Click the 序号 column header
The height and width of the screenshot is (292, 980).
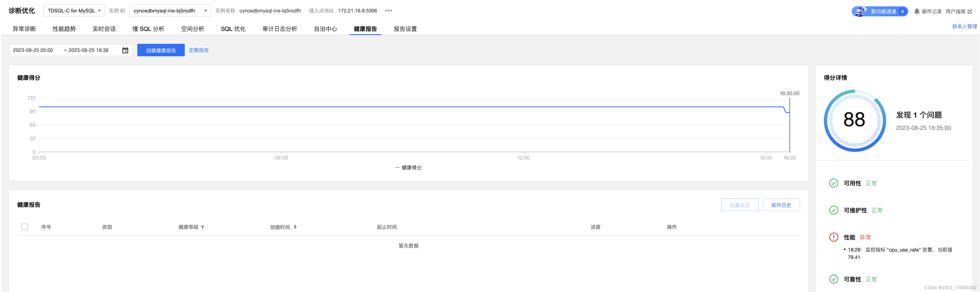pyautogui.click(x=46, y=227)
